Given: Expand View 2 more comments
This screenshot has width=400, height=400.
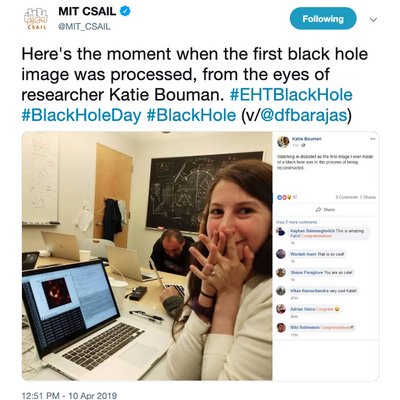Looking at the screenshot, I should point(297,222).
